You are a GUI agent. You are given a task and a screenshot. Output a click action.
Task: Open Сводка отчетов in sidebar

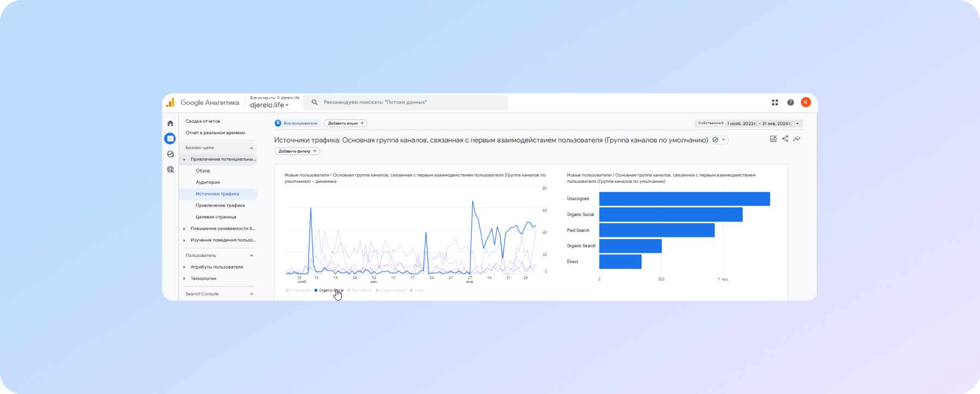click(x=203, y=121)
